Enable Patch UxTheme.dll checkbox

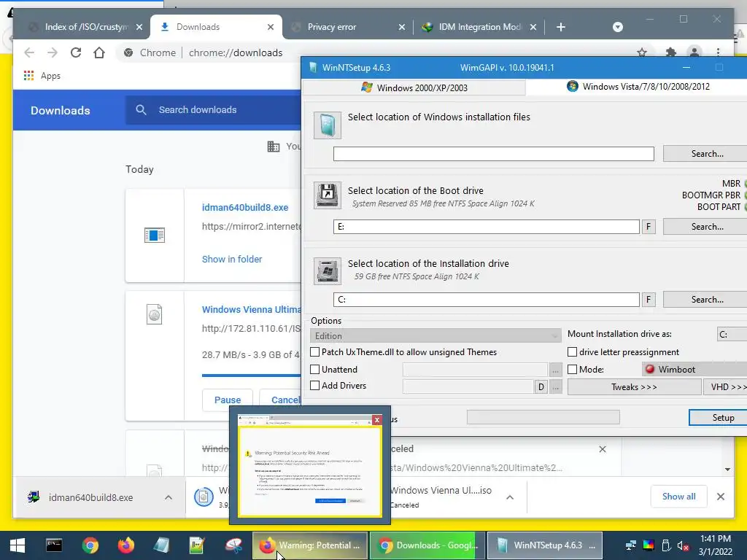pyautogui.click(x=315, y=352)
